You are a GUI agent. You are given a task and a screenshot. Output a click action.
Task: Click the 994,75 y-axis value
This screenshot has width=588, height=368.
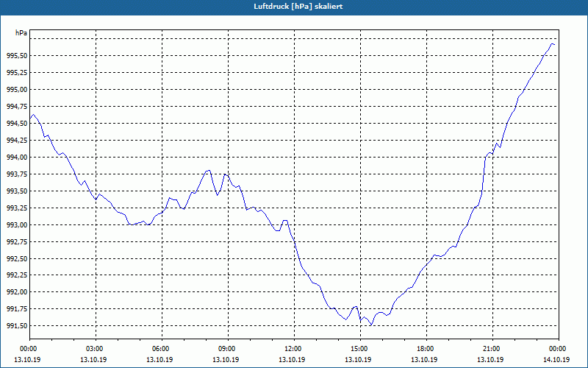(x=17, y=106)
